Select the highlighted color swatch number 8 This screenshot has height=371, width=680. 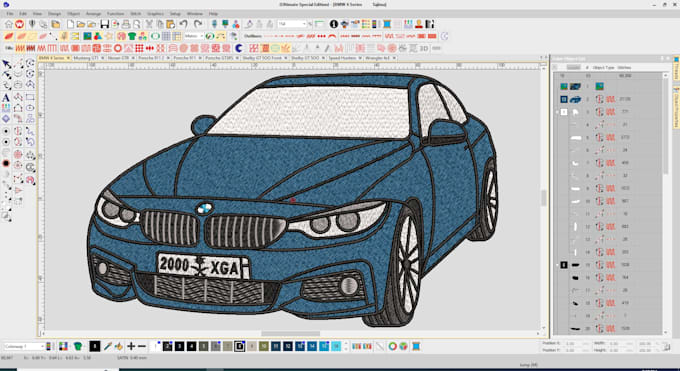239,346
